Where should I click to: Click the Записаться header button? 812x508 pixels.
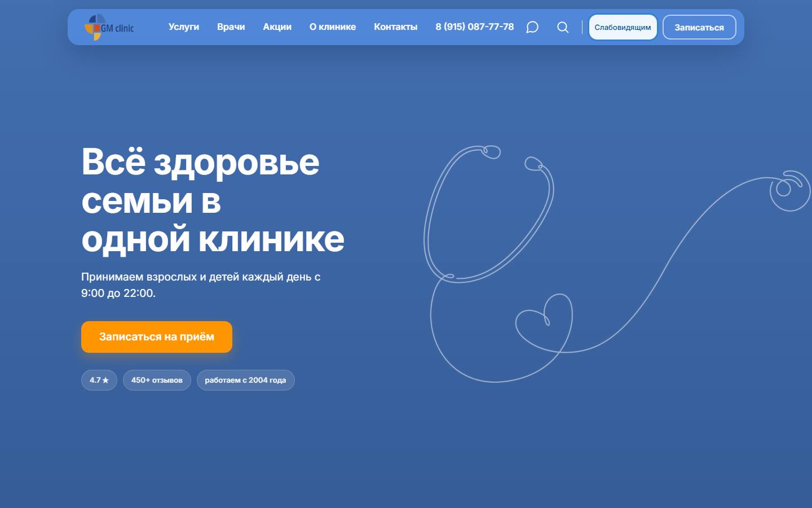(699, 27)
